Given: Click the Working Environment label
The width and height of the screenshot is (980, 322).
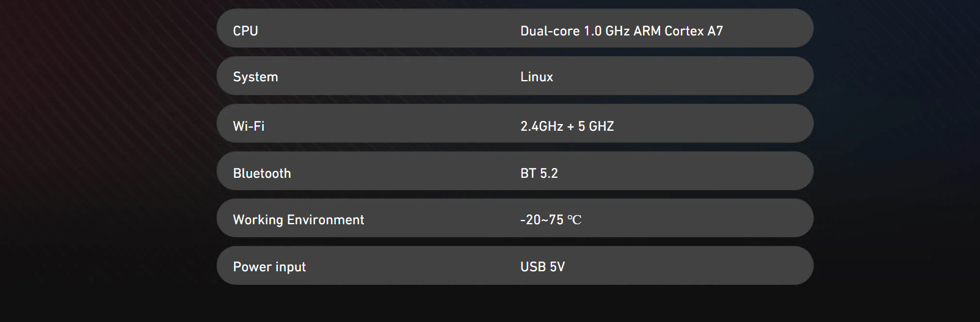Looking at the screenshot, I should tap(299, 220).
